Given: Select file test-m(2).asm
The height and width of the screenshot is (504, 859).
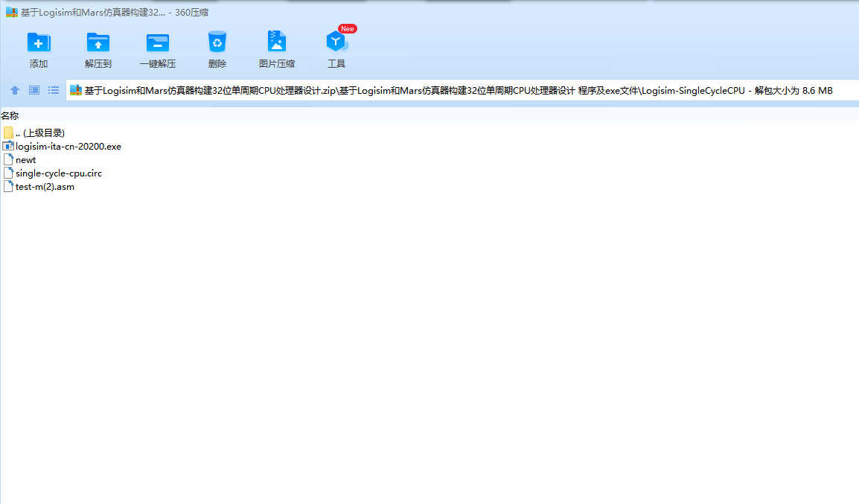Looking at the screenshot, I should [45, 187].
